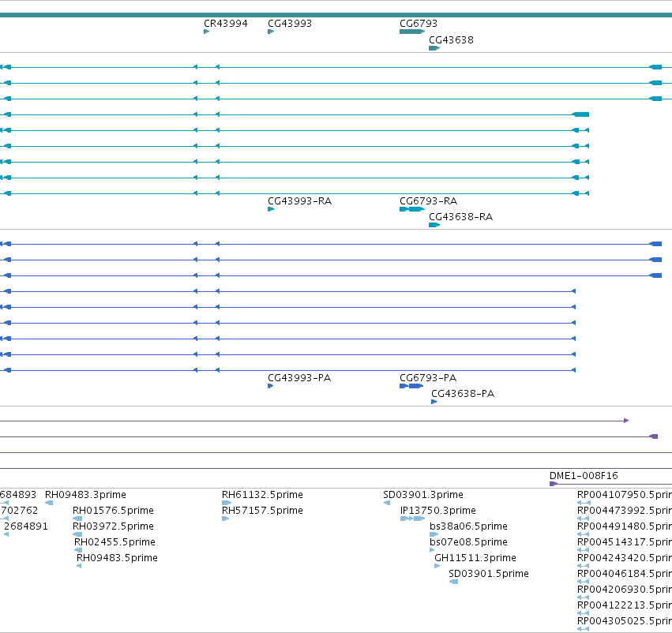Select the RH57157.5prime EST
The image size is (672, 633).
coord(225,519)
